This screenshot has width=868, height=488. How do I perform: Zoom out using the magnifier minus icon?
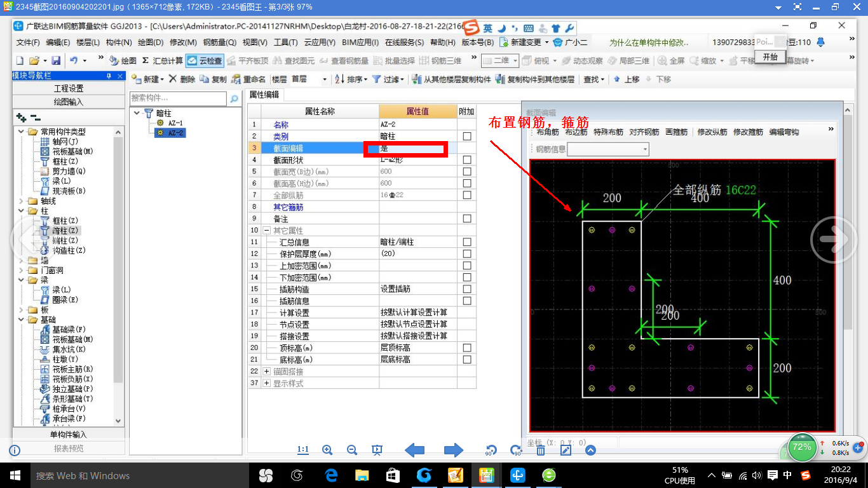coord(352,450)
